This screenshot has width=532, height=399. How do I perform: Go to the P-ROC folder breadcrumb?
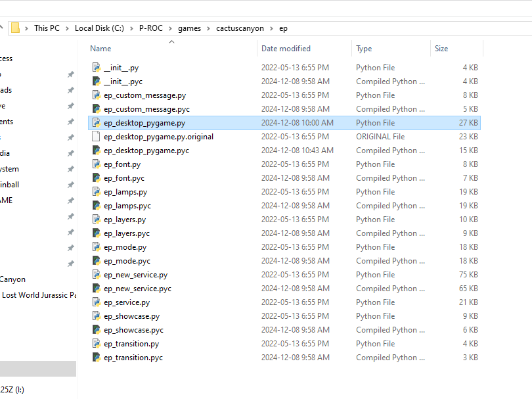coord(151,28)
